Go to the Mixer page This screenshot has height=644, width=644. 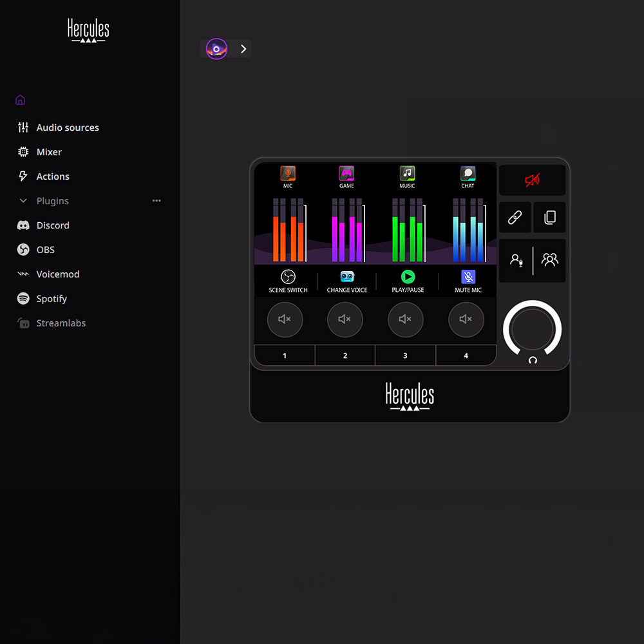[49, 152]
